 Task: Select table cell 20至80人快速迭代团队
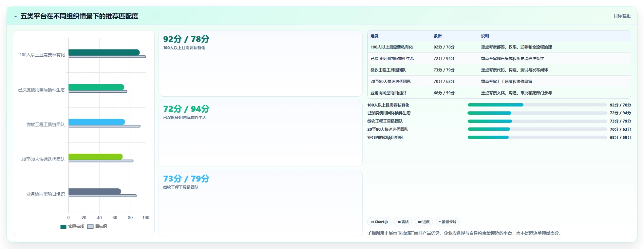tap(390, 82)
